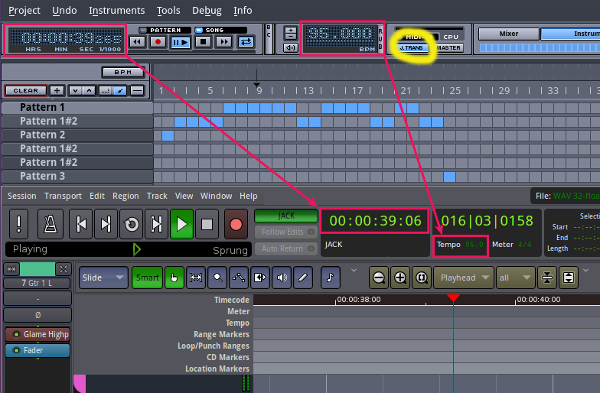600x393 pixels.
Task: Open the Playhead zoom focus dropdown
Action: (x=464, y=277)
